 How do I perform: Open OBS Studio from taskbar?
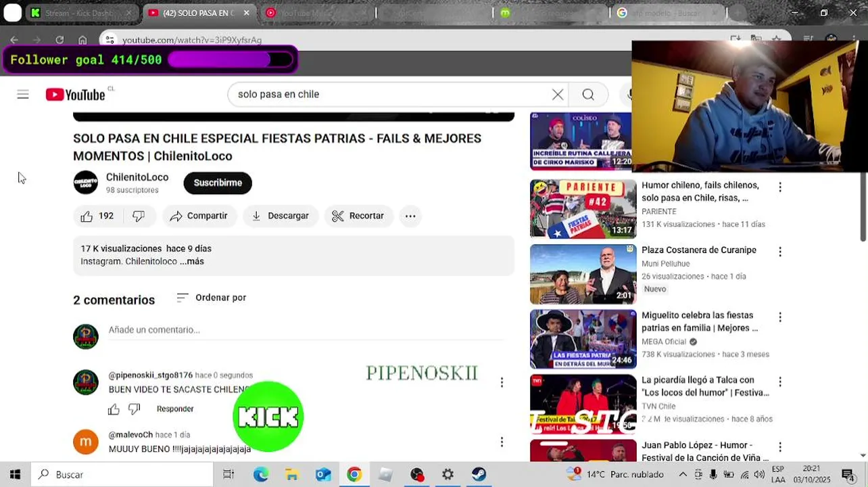[417, 475]
